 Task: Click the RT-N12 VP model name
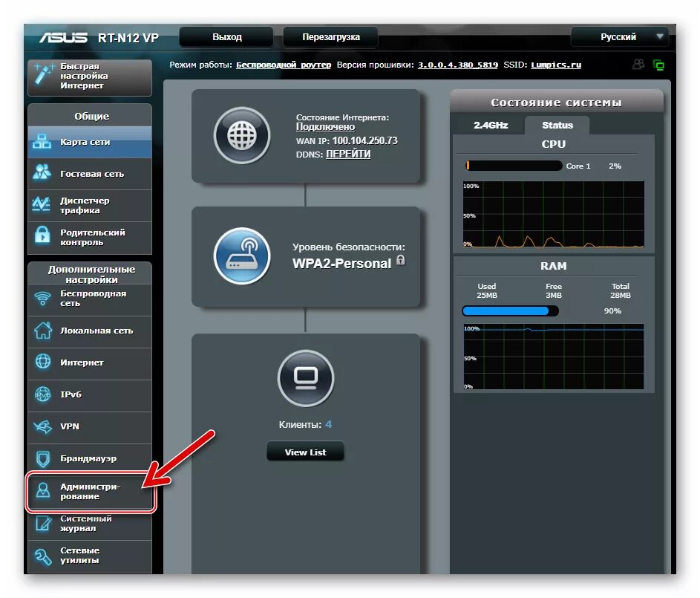click(x=128, y=38)
